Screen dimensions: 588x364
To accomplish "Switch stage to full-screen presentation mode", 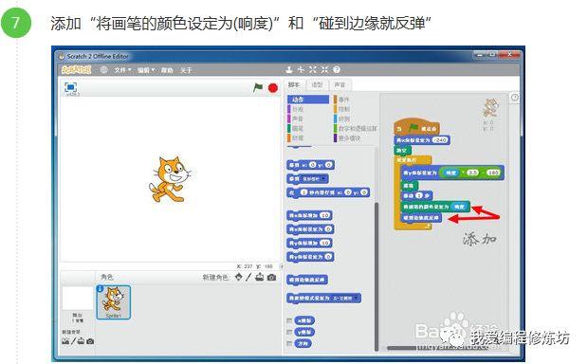I will (x=70, y=87).
